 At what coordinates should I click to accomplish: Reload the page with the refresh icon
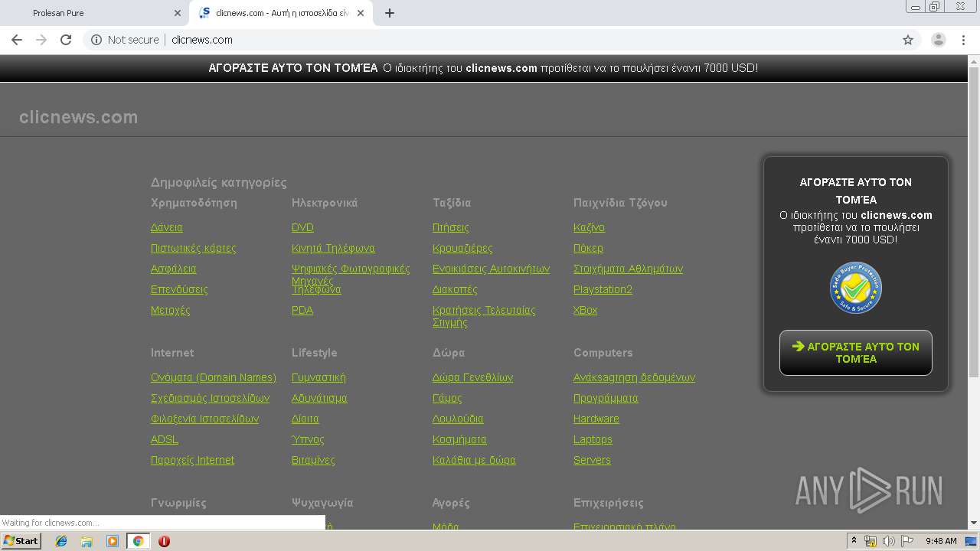[x=66, y=40]
